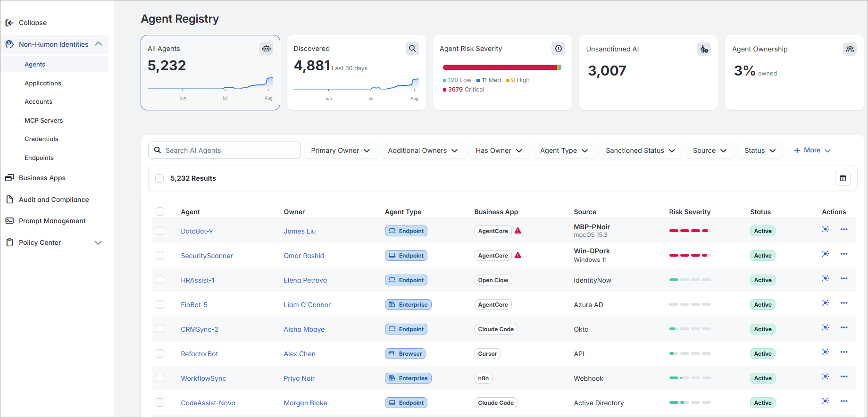Click the Search AI Agents field
Viewport: 868px width, 418px height.
tap(225, 150)
